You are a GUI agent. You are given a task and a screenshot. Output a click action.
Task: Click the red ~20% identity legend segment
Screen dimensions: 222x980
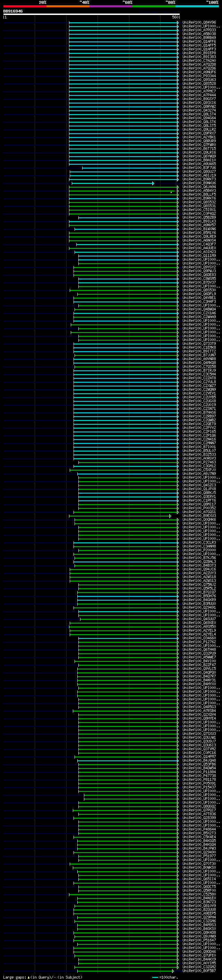[x=25, y=6]
